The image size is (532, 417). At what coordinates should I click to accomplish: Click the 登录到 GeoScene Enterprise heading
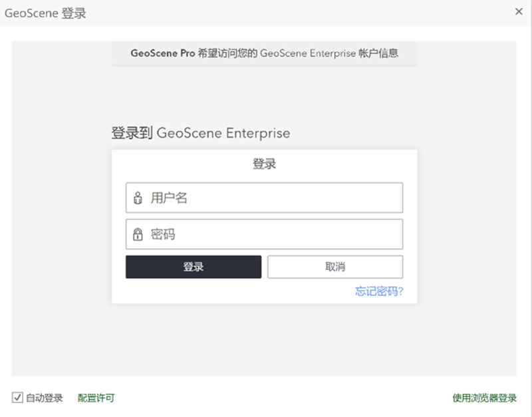tap(201, 133)
